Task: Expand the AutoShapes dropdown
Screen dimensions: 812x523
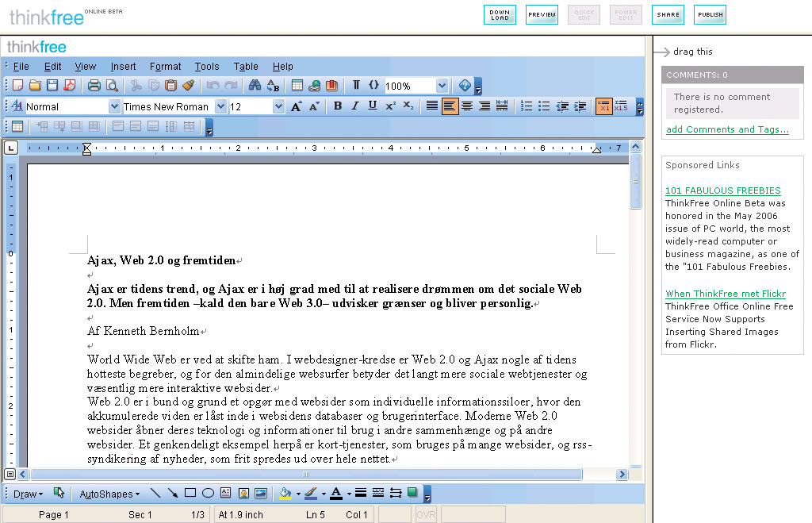Action: pyautogui.click(x=109, y=494)
